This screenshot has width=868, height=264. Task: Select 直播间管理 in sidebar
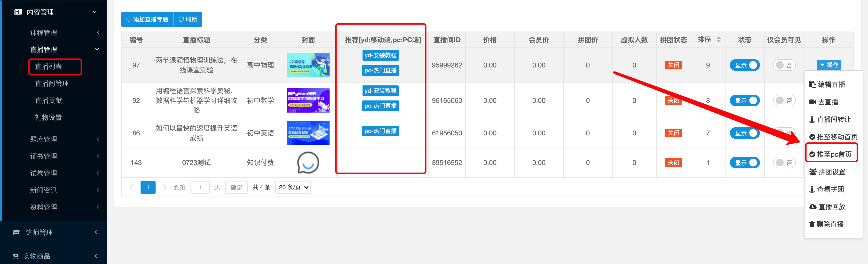[x=52, y=83]
